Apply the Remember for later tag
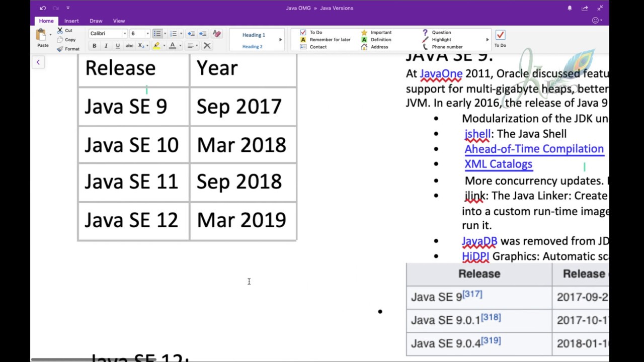The height and width of the screenshot is (362, 644). pyautogui.click(x=325, y=40)
